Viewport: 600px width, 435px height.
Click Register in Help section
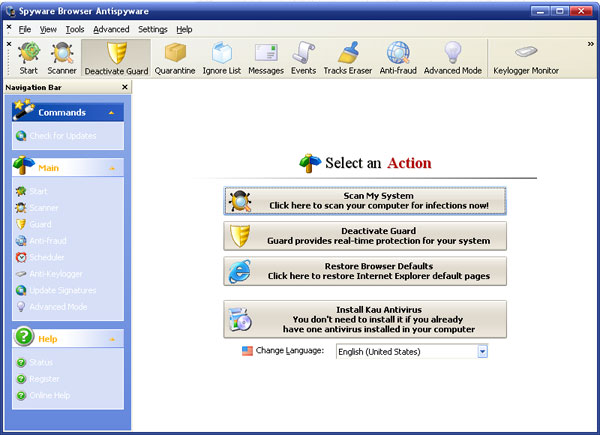38,379
